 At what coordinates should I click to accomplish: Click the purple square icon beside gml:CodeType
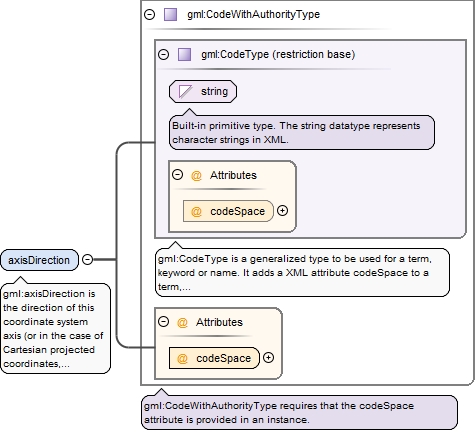(184, 54)
